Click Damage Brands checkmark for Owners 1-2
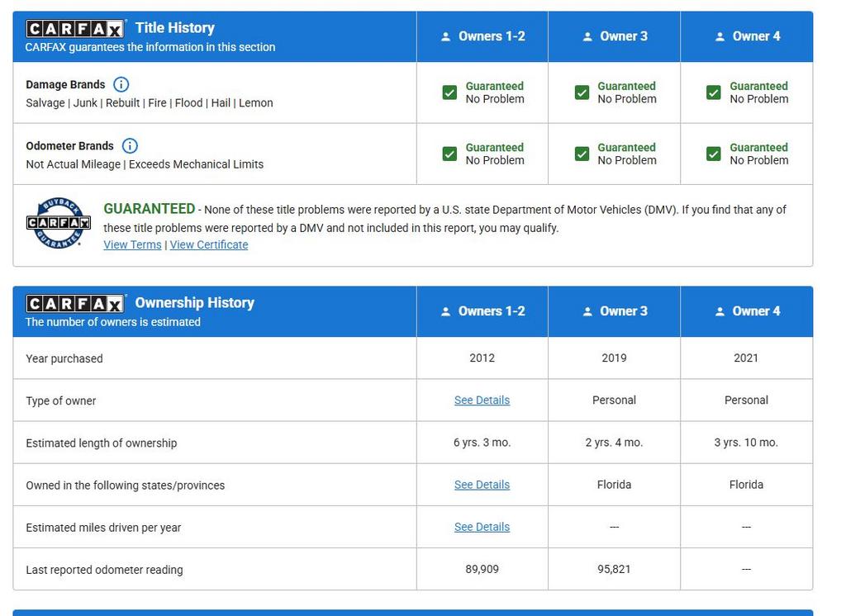846x616 pixels. (x=449, y=92)
